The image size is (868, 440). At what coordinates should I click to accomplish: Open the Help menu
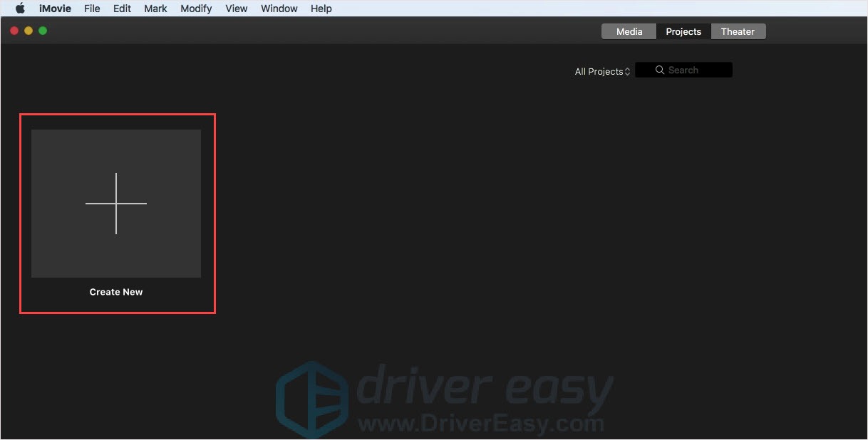[321, 9]
